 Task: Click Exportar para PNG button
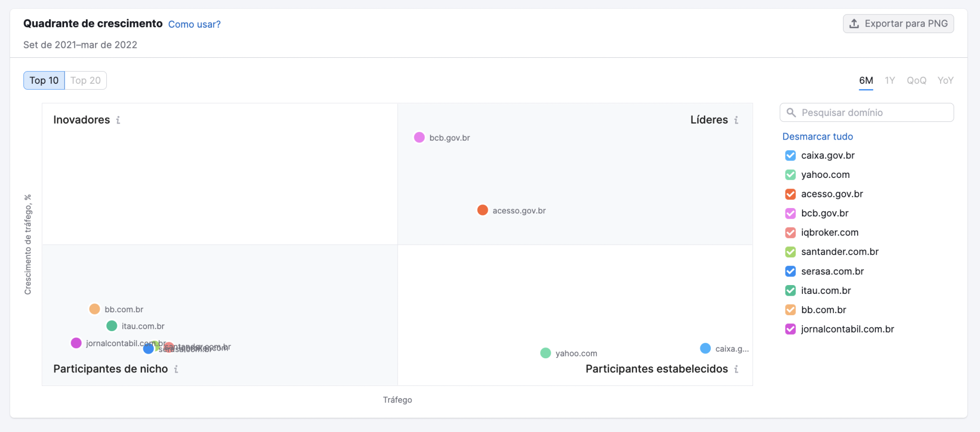[898, 24]
